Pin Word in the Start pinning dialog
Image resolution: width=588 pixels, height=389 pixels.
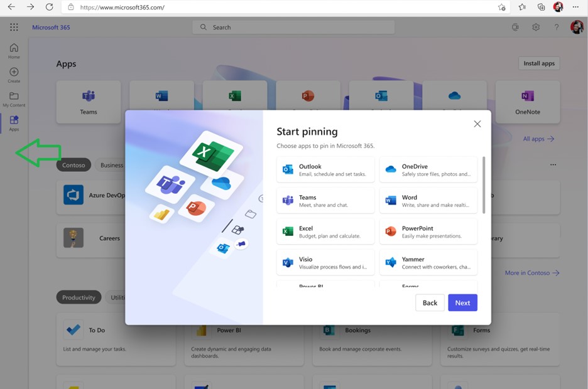428,201
